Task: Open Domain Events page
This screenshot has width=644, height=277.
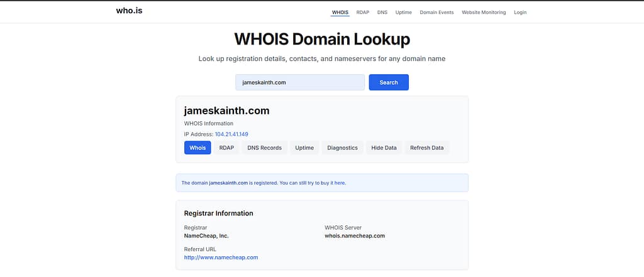Action: (436, 12)
